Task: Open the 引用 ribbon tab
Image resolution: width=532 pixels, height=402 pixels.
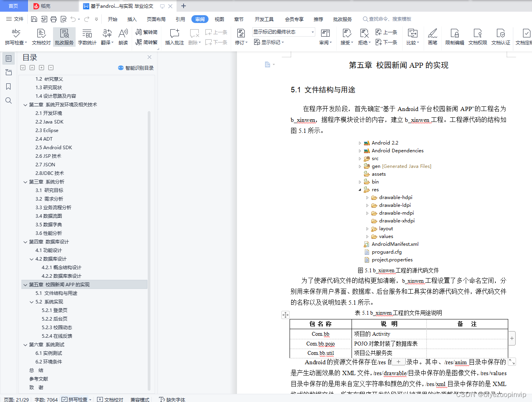Action: (180, 19)
